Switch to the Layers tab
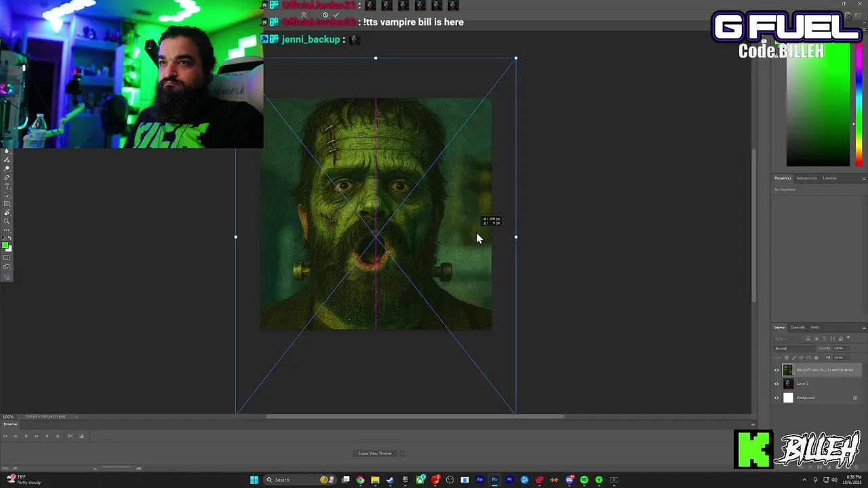 point(780,327)
